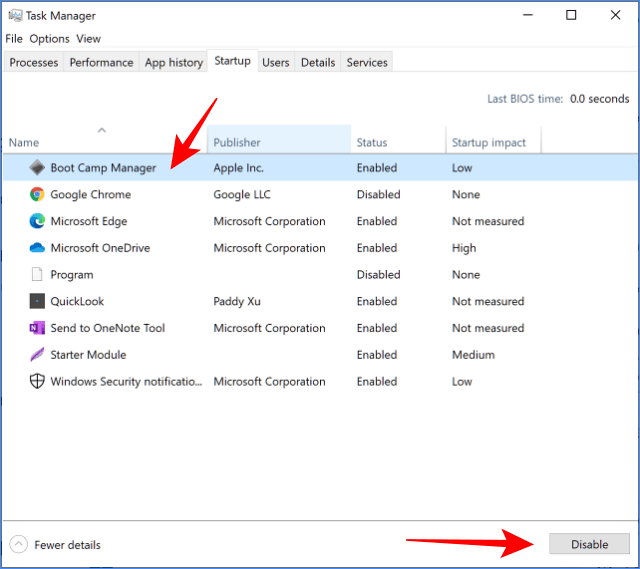Minimize the Task Manager window

tap(528, 15)
